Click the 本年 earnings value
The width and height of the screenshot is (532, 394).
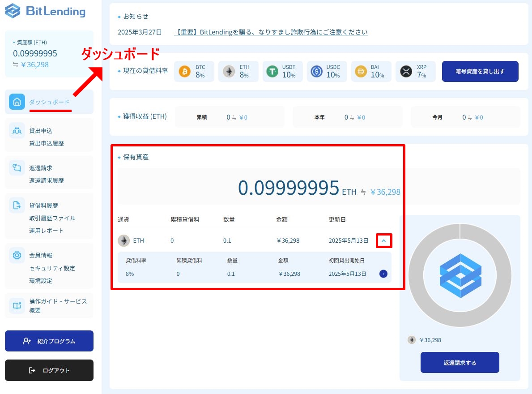355,117
